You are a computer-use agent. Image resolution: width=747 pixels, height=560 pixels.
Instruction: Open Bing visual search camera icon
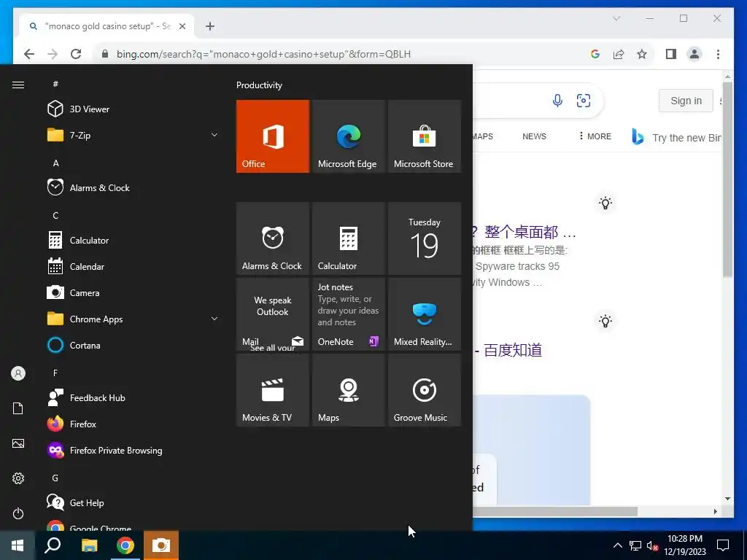[x=584, y=101]
